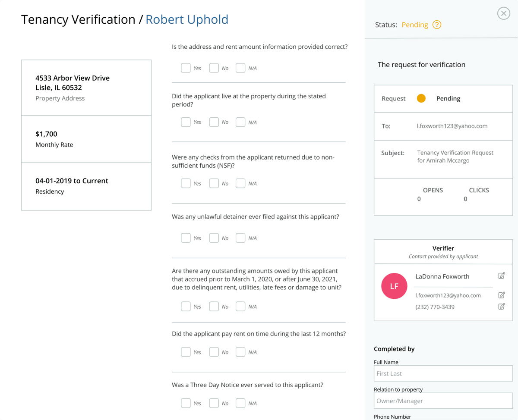
Task: Edit the verifier email address via its pencil icon
Action: point(502,295)
